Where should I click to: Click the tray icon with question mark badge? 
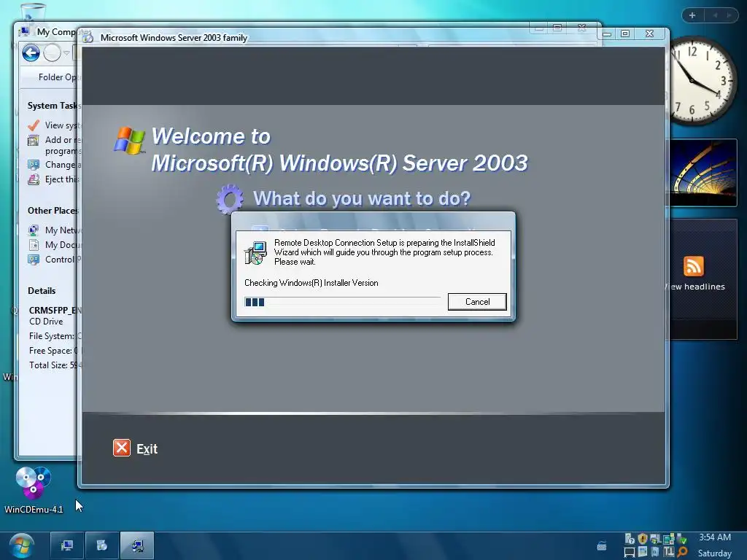(630, 539)
